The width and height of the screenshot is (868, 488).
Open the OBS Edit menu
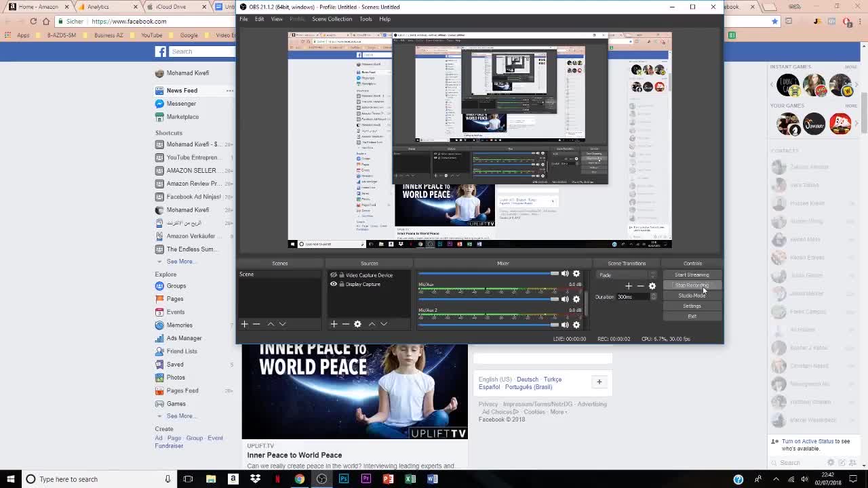[x=259, y=19]
